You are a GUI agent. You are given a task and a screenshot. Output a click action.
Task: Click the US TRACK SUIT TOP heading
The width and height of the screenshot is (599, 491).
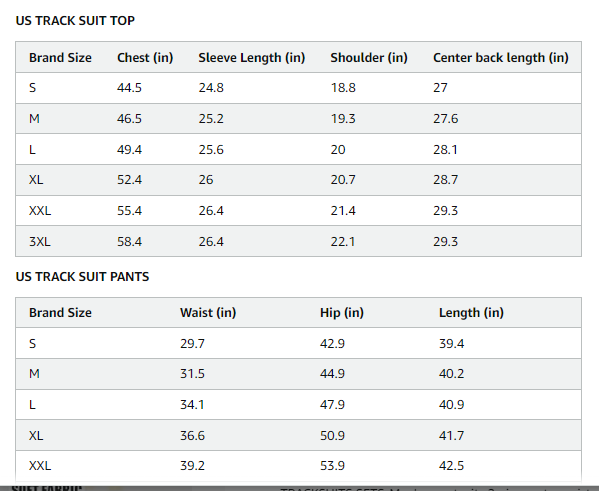click(x=75, y=21)
